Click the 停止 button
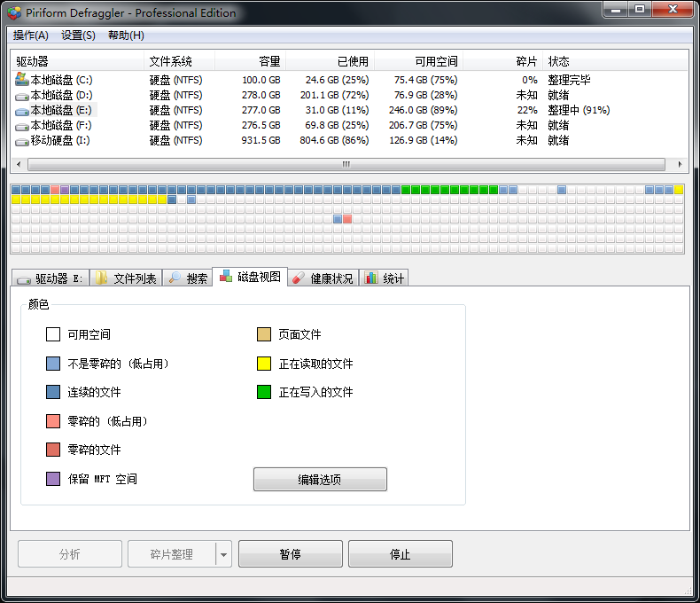The image size is (700, 603). coord(400,554)
